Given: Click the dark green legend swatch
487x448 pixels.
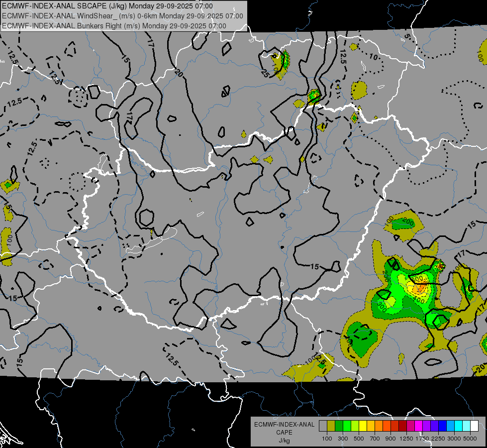Looking at the screenshot, I should [x=339, y=426].
